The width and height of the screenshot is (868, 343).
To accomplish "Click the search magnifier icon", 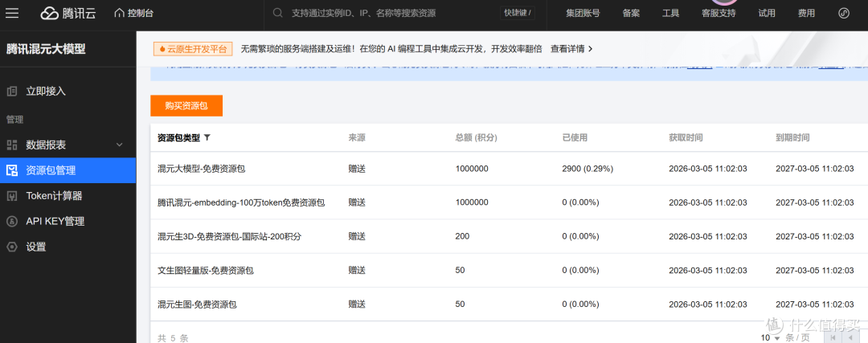I will (278, 14).
